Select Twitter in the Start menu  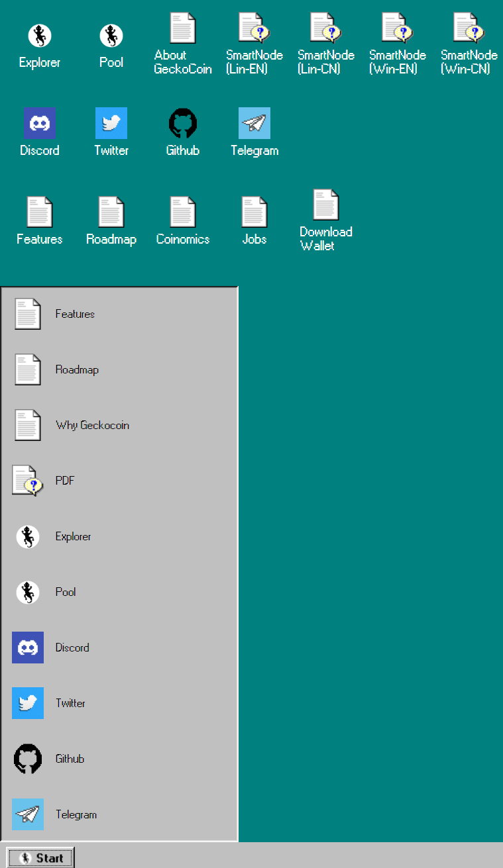pos(119,703)
